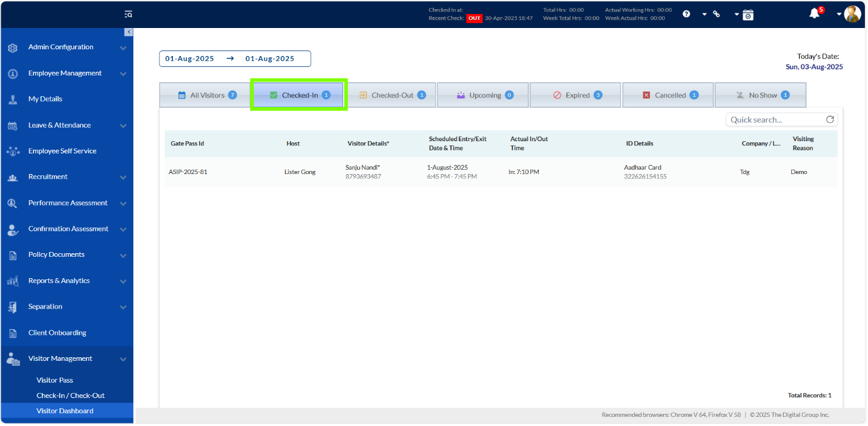
Task: Sort by the Visiting Reason column header
Action: [x=803, y=144]
